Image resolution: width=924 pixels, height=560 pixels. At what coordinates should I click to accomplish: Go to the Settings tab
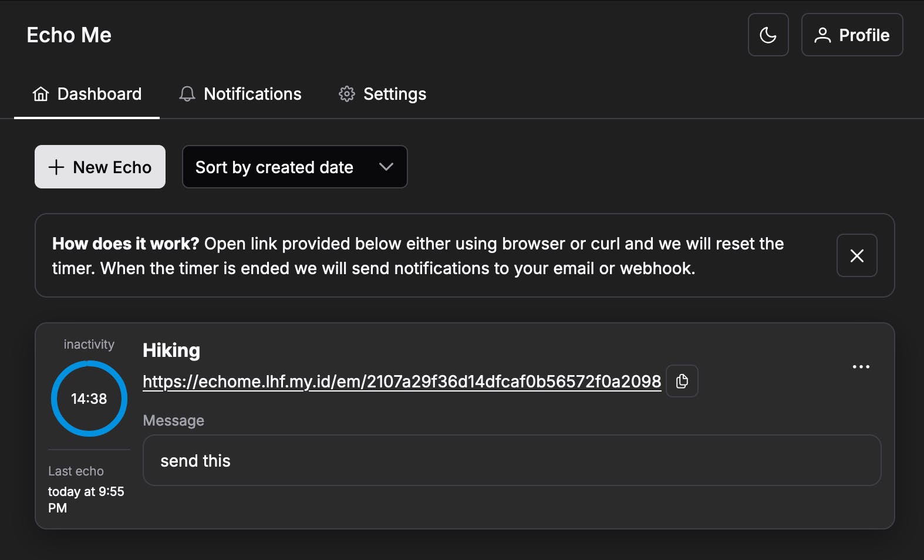point(382,94)
